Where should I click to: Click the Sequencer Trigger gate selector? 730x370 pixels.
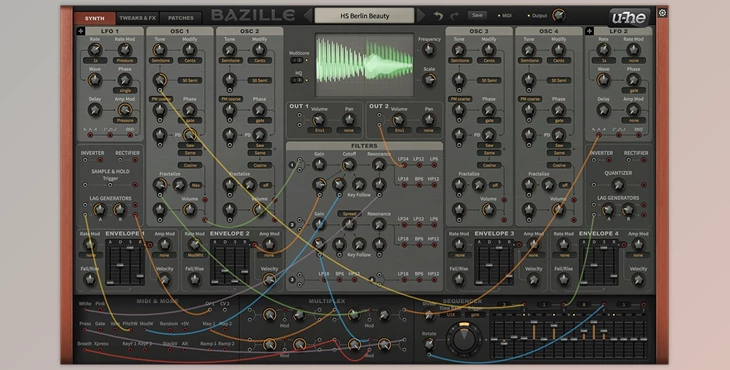(475, 315)
